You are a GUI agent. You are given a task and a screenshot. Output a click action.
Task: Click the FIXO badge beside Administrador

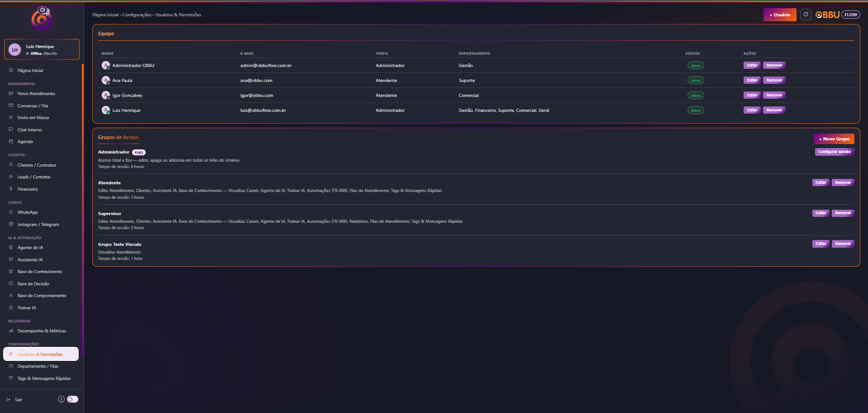(x=139, y=152)
